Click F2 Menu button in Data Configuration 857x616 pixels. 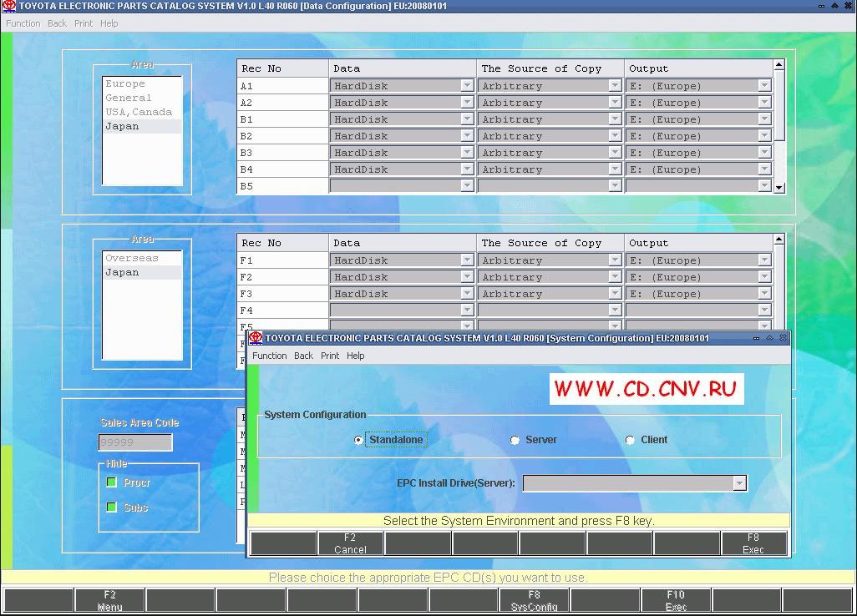point(110,601)
